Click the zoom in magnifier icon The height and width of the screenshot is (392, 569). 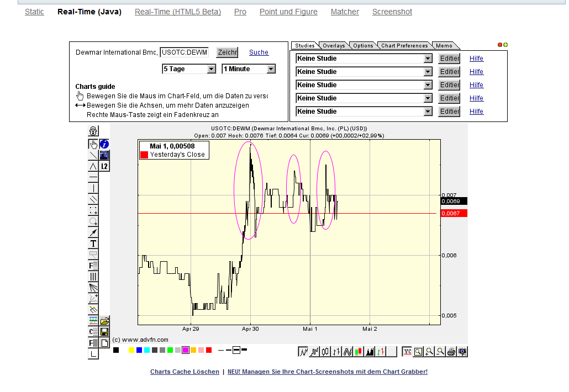(429, 351)
